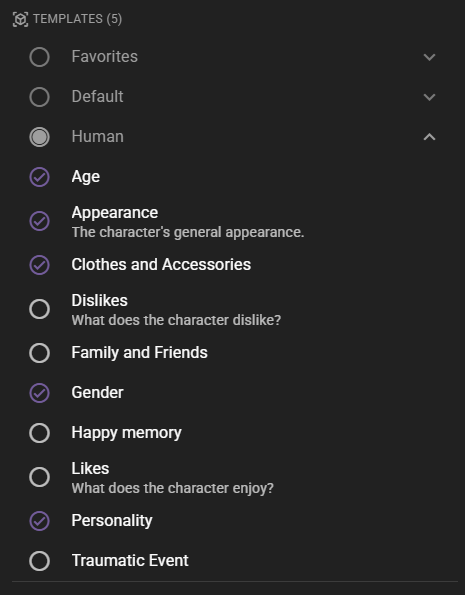Click the Templates cube icon

[x=20, y=19]
